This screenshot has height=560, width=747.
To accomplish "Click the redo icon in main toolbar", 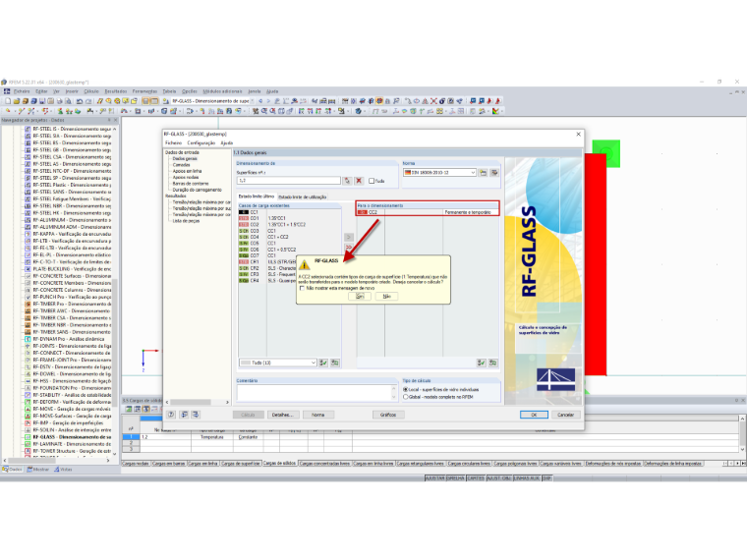I will point(87,101).
